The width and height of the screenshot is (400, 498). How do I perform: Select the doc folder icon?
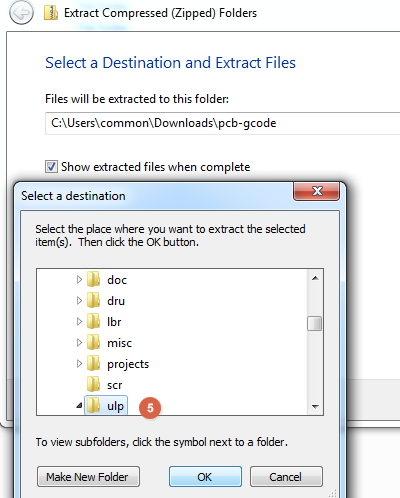[x=93, y=279]
